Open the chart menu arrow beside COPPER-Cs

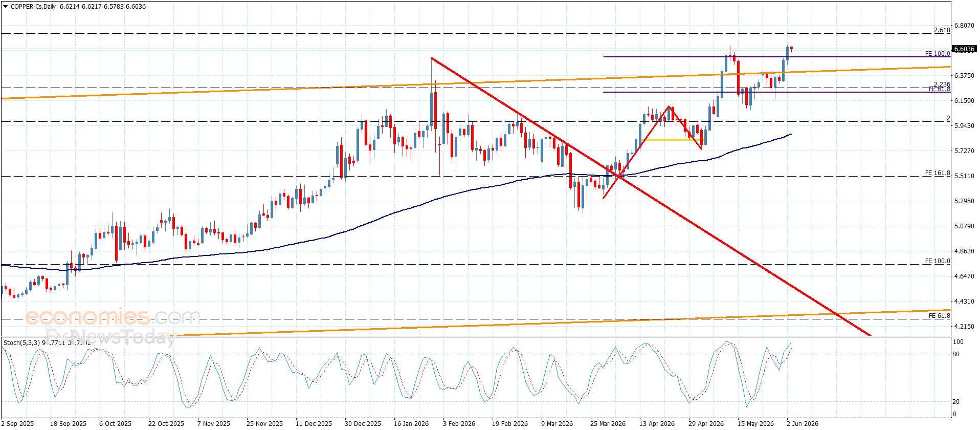click(5, 7)
